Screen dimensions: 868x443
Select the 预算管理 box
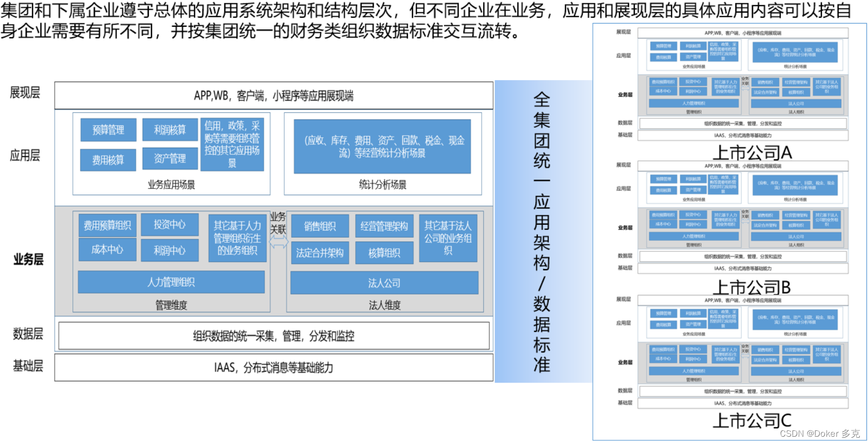point(108,130)
